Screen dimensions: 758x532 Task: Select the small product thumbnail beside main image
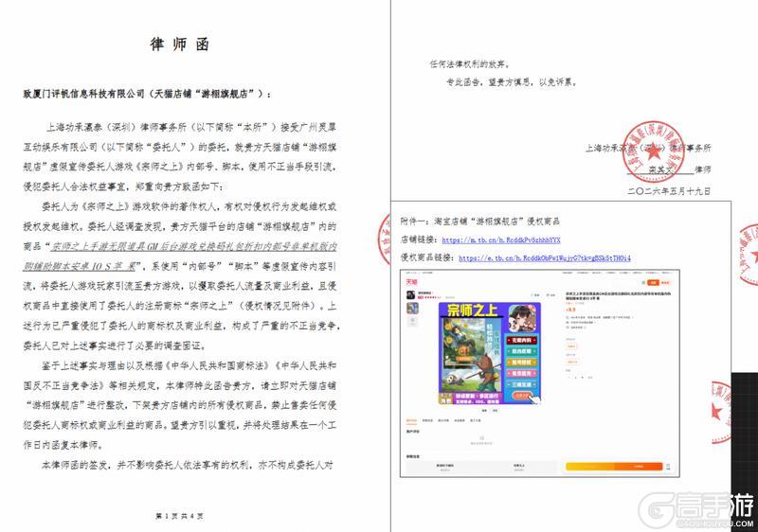pos(412,308)
